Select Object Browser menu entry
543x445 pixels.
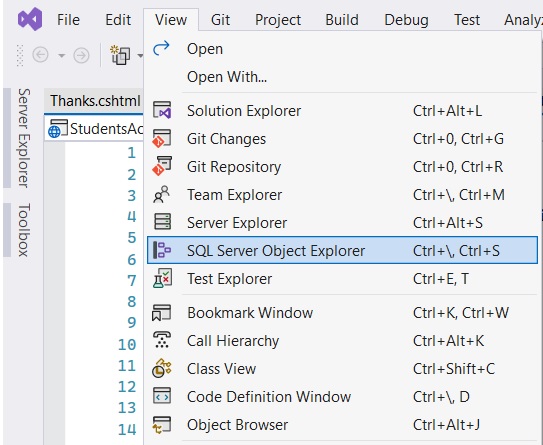(342, 425)
